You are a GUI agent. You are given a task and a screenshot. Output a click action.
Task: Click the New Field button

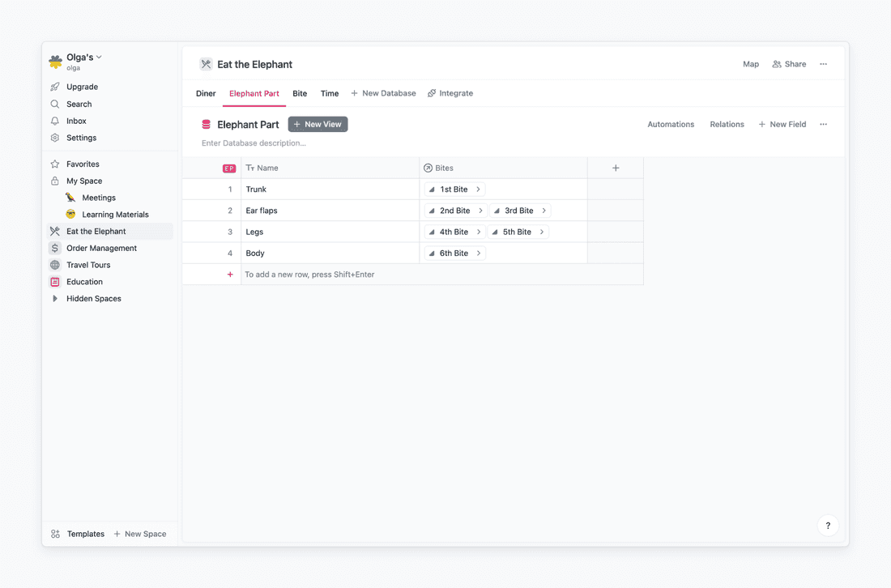pyautogui.click(x=782, y=125)
